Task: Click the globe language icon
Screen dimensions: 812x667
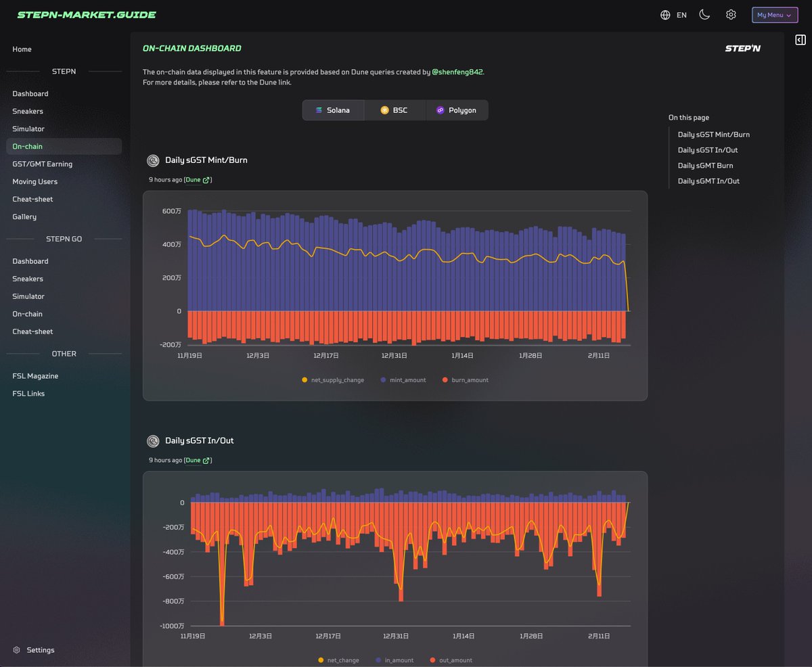Action: click(665, 15)
